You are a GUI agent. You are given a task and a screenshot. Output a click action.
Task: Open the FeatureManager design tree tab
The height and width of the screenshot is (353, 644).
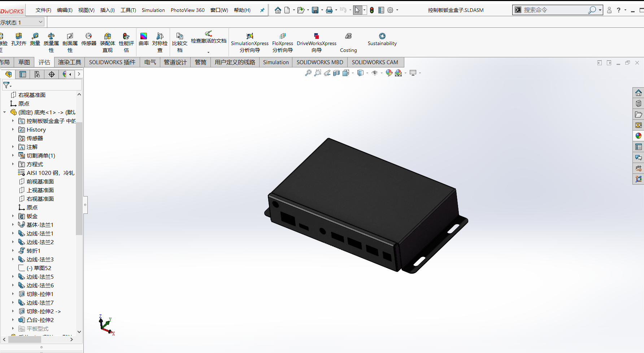coord(8,74)
